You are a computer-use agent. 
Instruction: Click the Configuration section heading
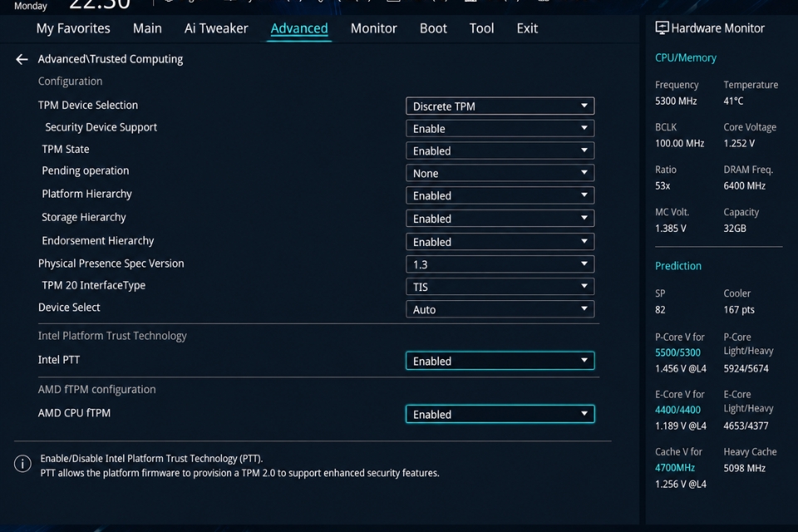70,81
